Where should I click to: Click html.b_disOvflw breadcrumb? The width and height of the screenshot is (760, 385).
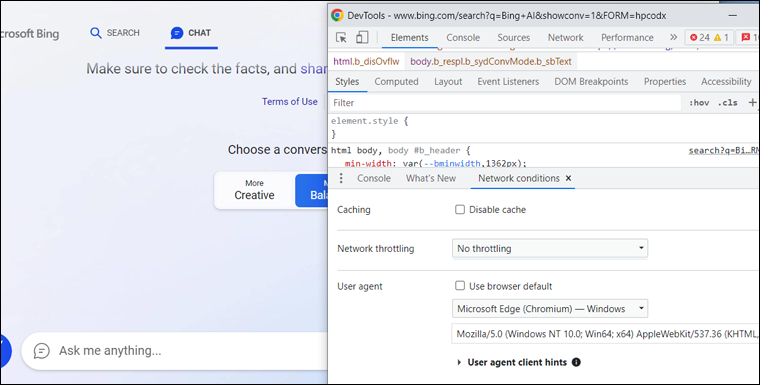point(366,62)
